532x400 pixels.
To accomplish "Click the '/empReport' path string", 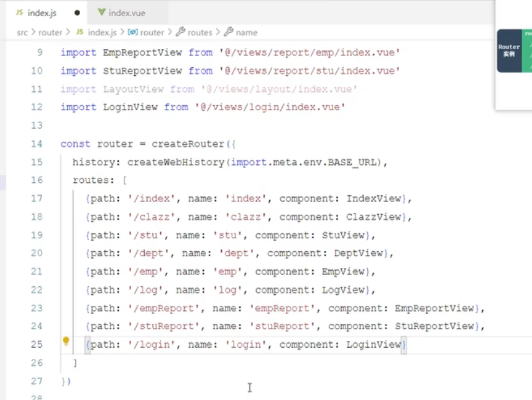I will (163, 309).
